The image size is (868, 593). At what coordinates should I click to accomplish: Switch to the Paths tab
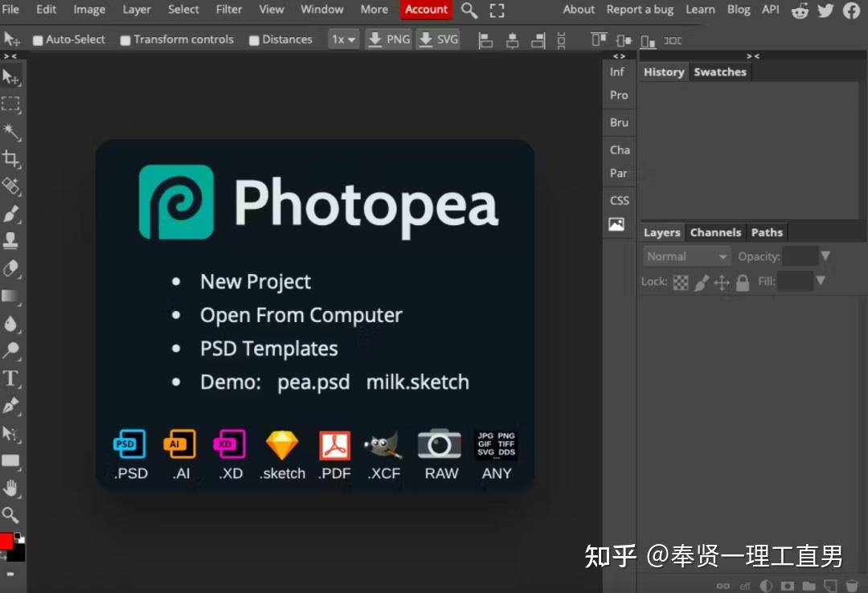(767, 232)
